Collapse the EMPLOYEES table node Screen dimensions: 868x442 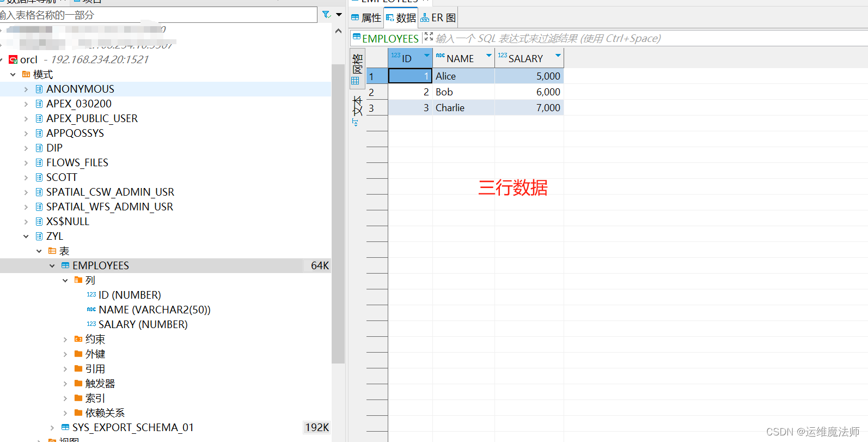coord(52,266)
